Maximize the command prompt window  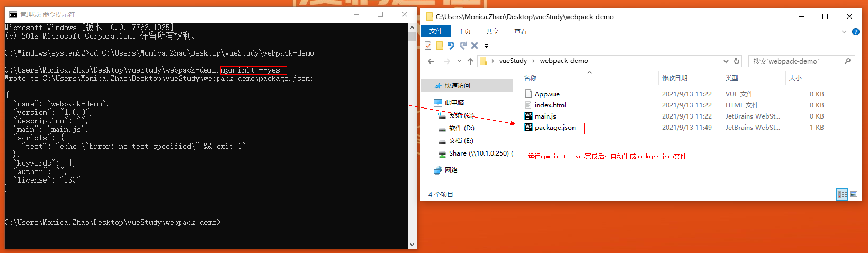click(x=380, y=14)
